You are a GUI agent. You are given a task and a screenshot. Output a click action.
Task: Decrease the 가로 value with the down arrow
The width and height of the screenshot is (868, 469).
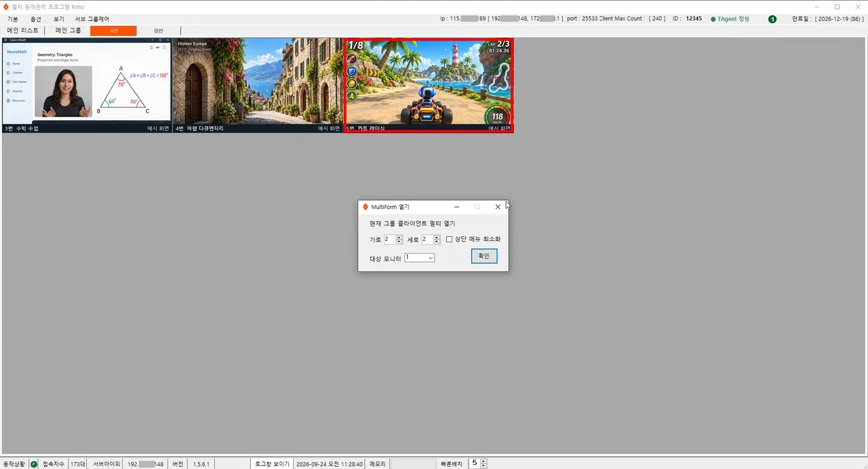[x=399, y=242]
